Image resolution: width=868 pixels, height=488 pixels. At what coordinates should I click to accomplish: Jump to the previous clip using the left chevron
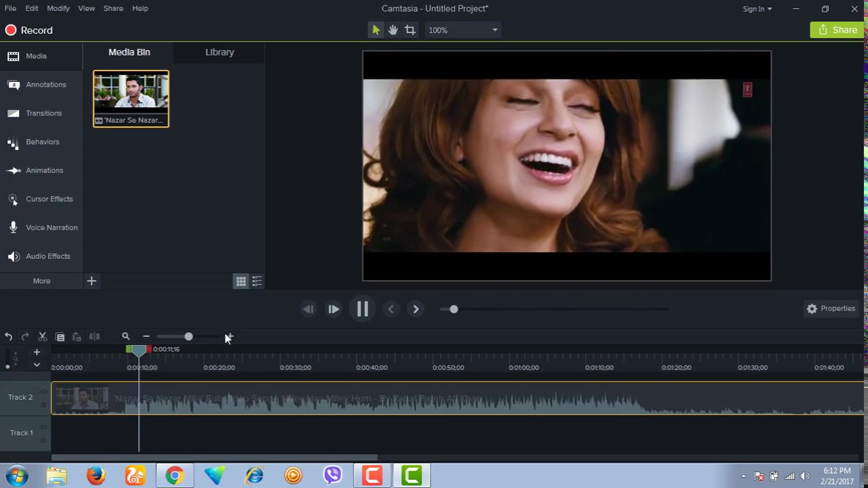391,309
